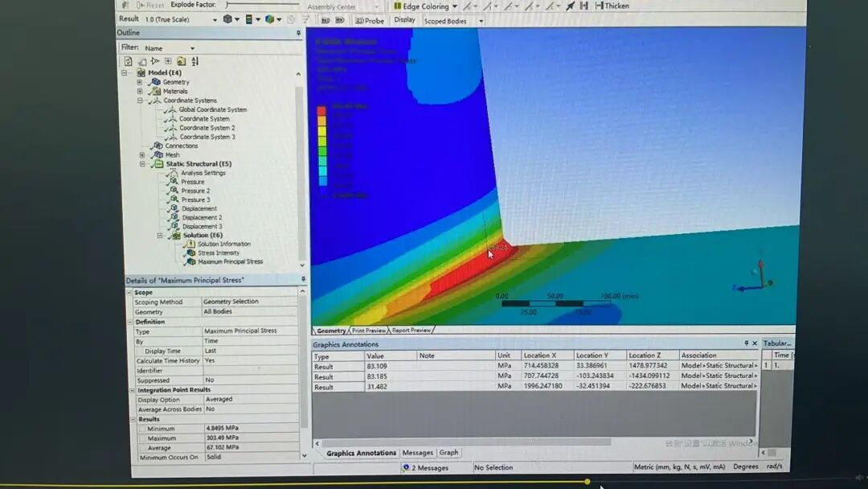The image size is (868, 489).
Task: Collapse the Definition section in Details
Action: coord(130,322)
